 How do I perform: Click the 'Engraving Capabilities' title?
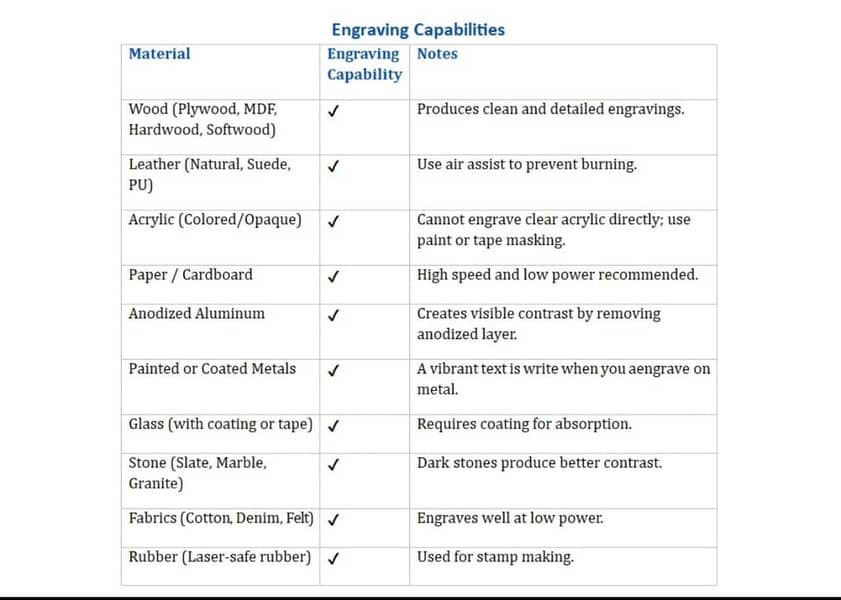point(418,30)
